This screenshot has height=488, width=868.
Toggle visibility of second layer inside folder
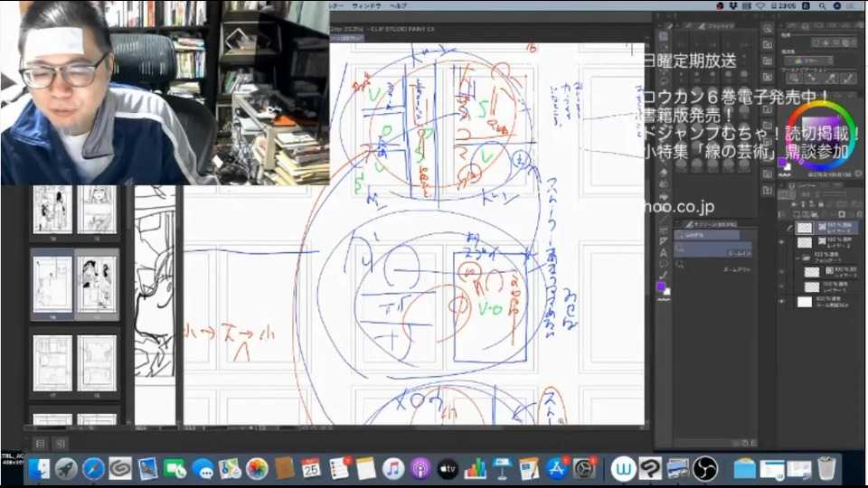click(x=781, y=286)
